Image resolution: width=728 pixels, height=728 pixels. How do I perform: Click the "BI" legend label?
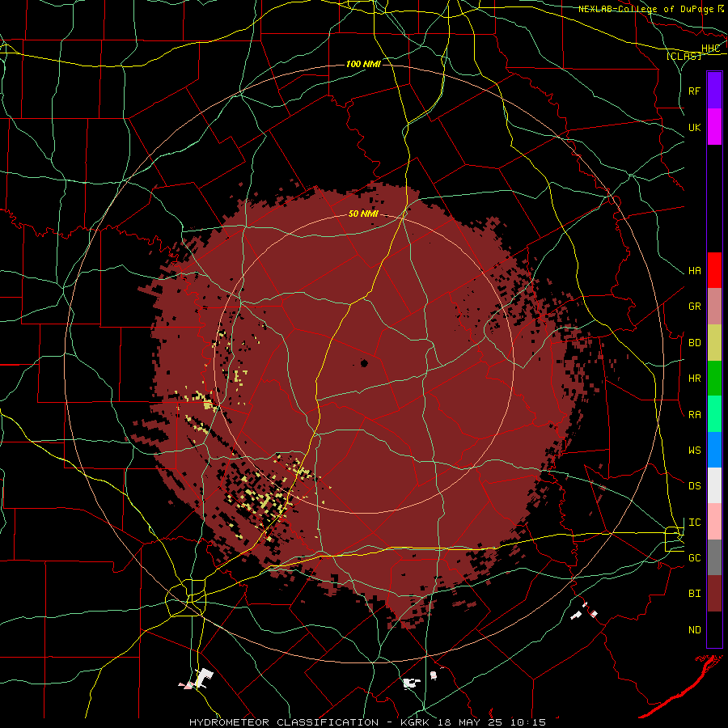coord(694,594)
